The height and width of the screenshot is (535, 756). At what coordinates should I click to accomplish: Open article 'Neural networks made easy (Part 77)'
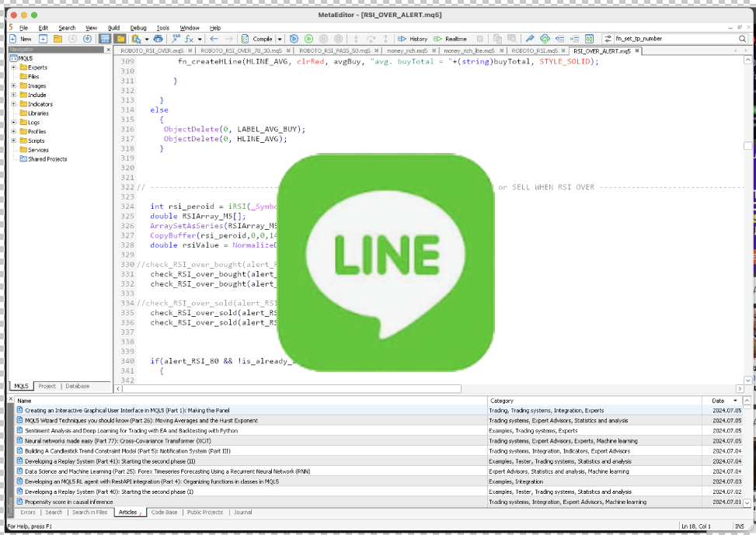tap(117, 441)
